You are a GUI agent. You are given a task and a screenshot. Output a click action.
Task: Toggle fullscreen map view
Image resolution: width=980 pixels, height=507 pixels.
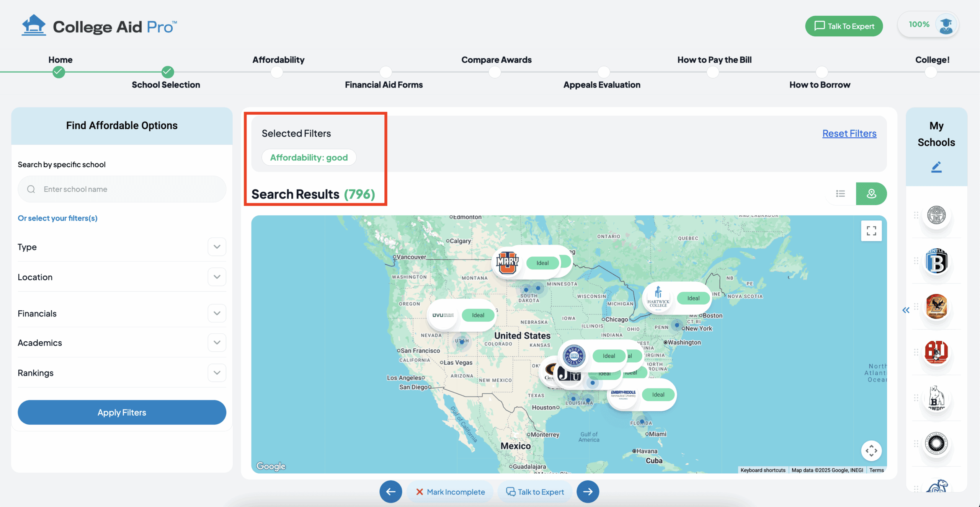point(871,231)
